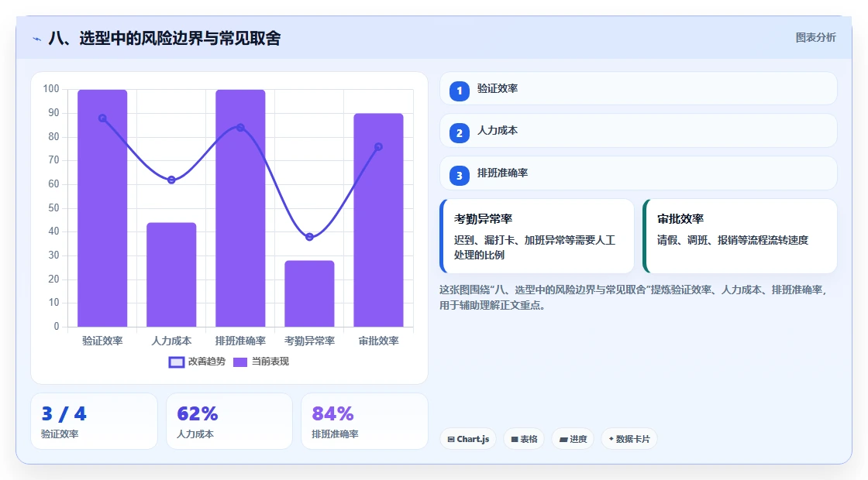Click the trend line point over 人力成本
868x480 pixels.
click(171, 180)
